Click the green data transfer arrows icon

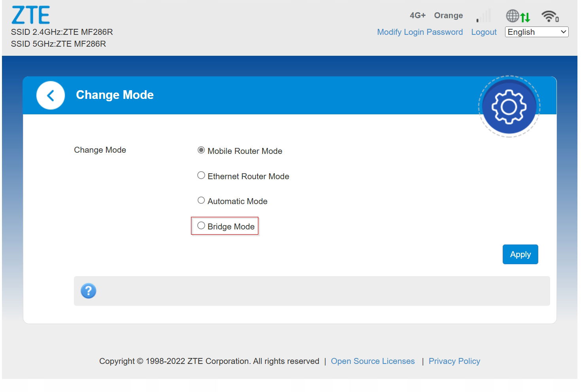coord(525,17)
